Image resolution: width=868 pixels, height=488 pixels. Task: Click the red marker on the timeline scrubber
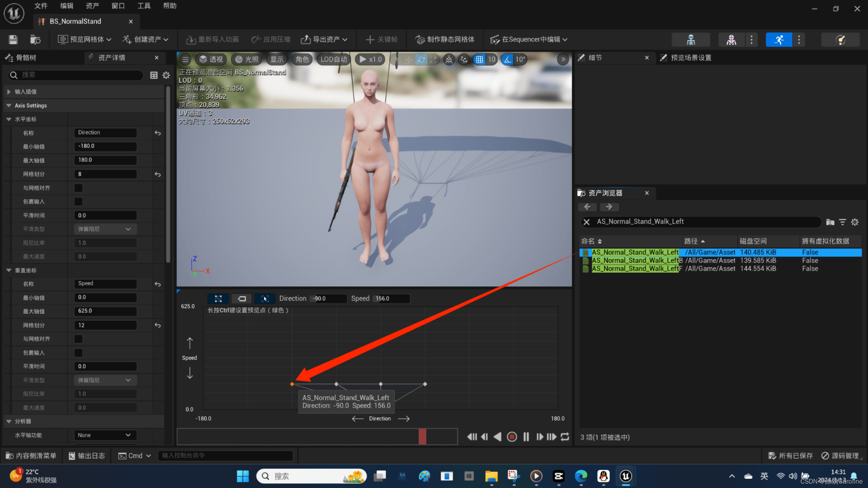tap(422, 436)
